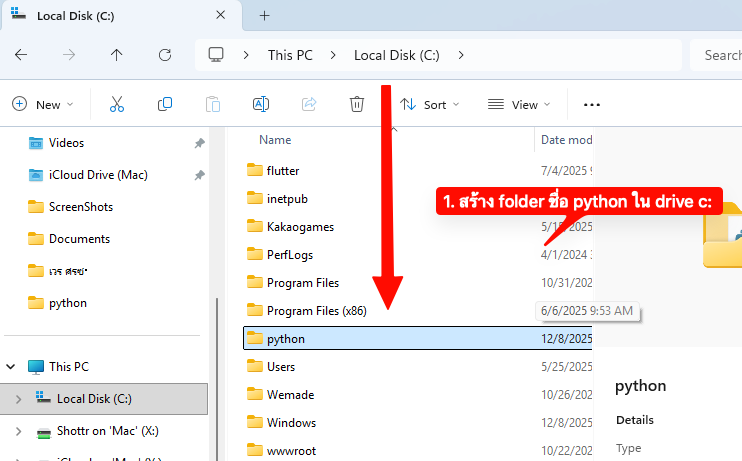Open the Sort dropdown menu
The width and height of the screenshot is (742, 461).
pyautogui.click(x=430, y=104)
